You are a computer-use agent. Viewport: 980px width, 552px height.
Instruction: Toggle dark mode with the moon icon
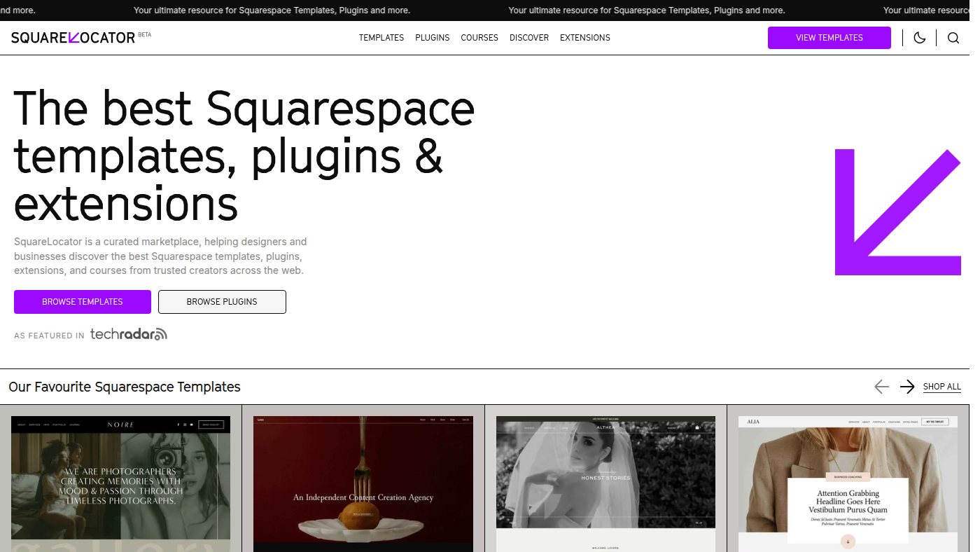tap(919, 38)
